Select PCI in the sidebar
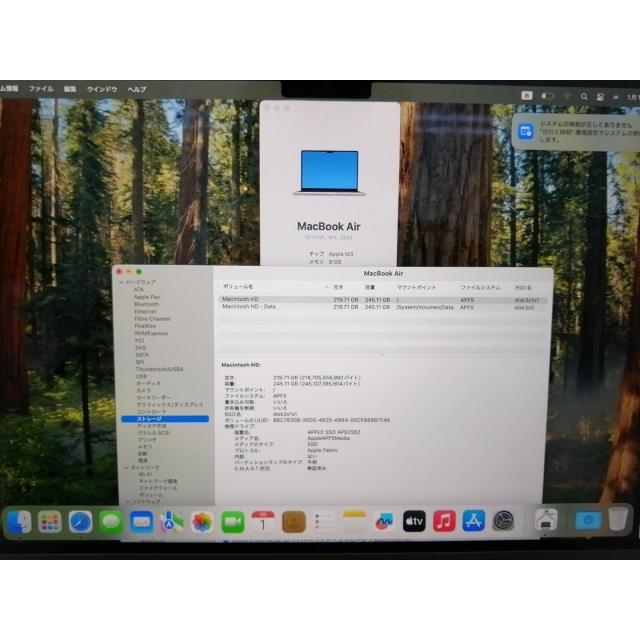 139,340
